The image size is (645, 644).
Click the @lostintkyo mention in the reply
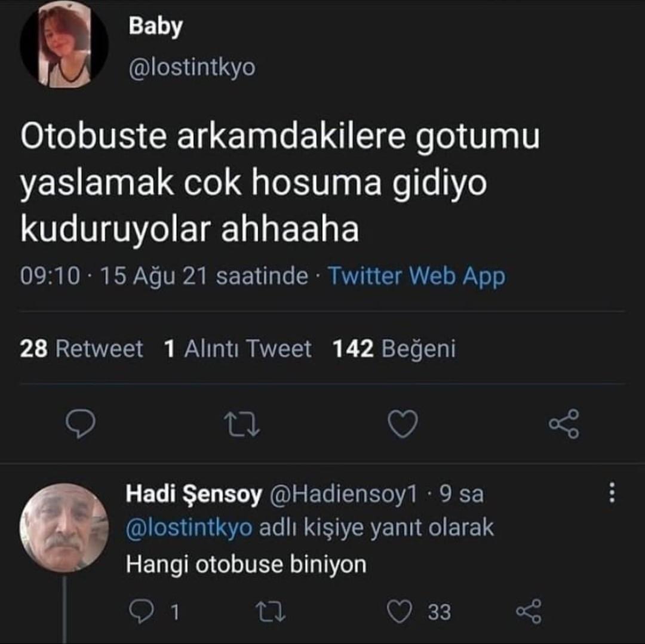tap(189, 528)
